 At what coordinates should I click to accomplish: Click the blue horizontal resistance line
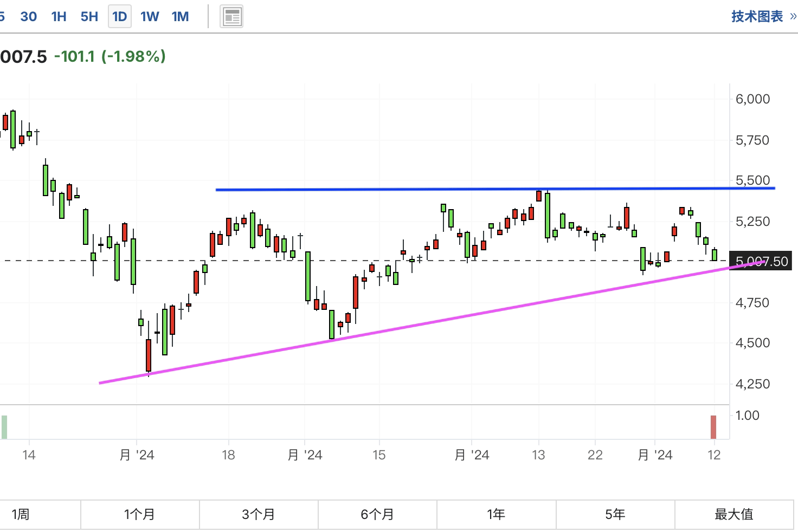pos(495,189)
